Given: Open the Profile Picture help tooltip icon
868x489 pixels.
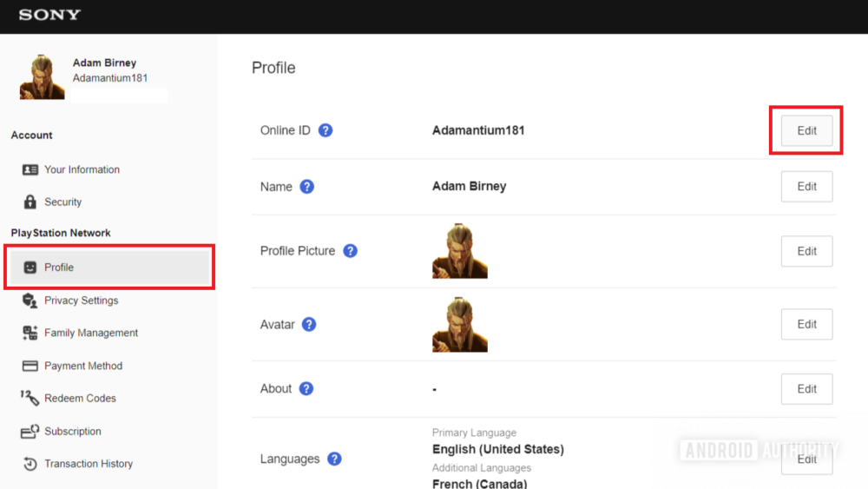Looking at the screenshot, I should coord(350,251).
